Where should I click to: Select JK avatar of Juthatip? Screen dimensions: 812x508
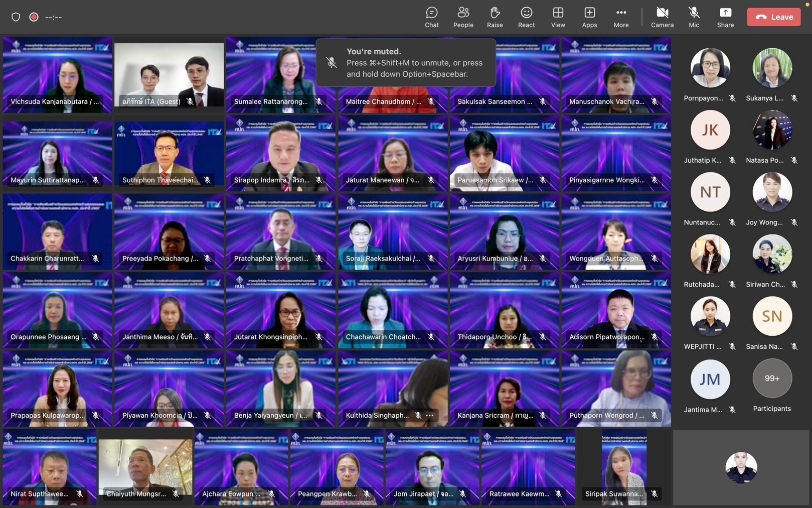click(710, 130)
